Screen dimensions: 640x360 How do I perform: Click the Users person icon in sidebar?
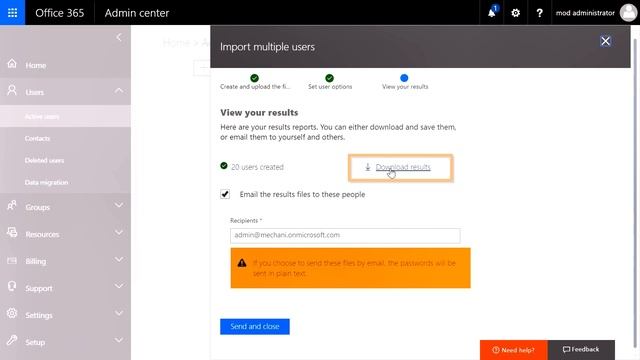pos(12,91)
